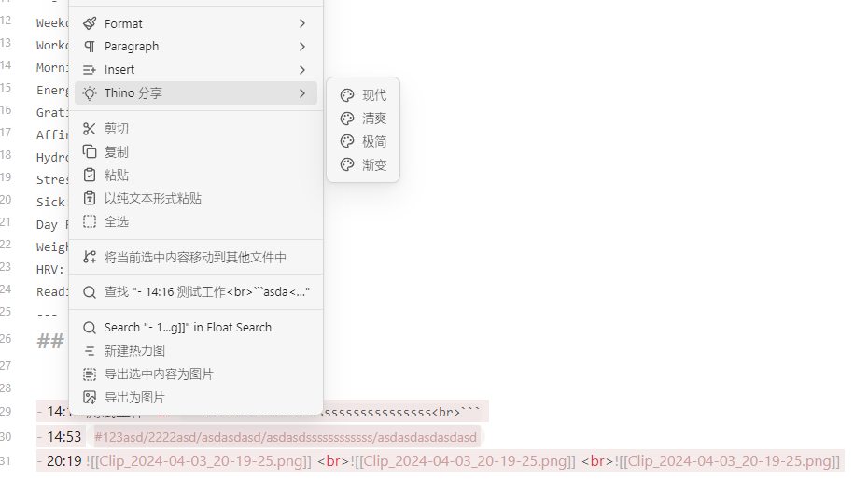Expand the Insert submenu arrow
Viewport: 868px width, 479px height.
coord(302,70)
